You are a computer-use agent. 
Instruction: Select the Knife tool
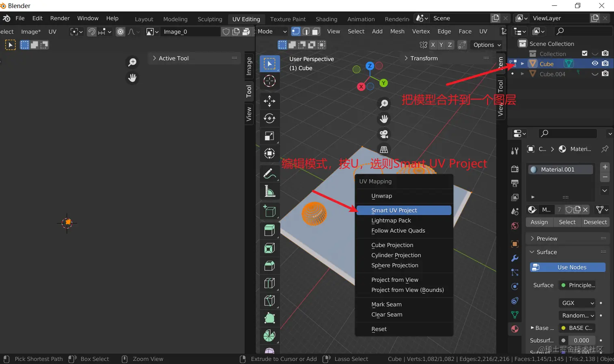coord(270,300)
